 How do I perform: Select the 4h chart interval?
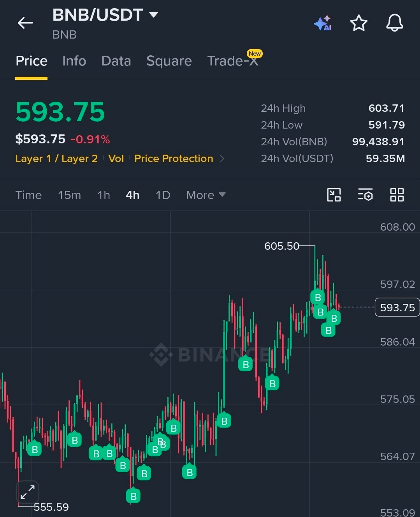pos(132,195)
